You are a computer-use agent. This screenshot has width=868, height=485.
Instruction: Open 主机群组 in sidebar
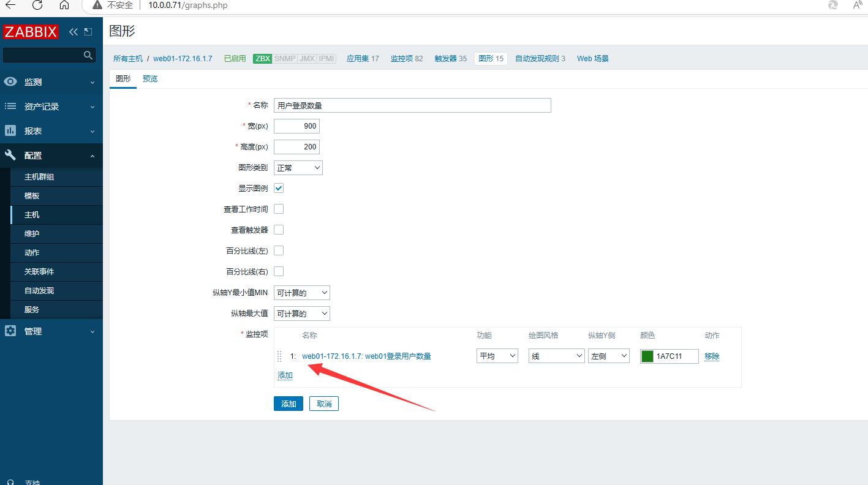[x=39, y=177]
